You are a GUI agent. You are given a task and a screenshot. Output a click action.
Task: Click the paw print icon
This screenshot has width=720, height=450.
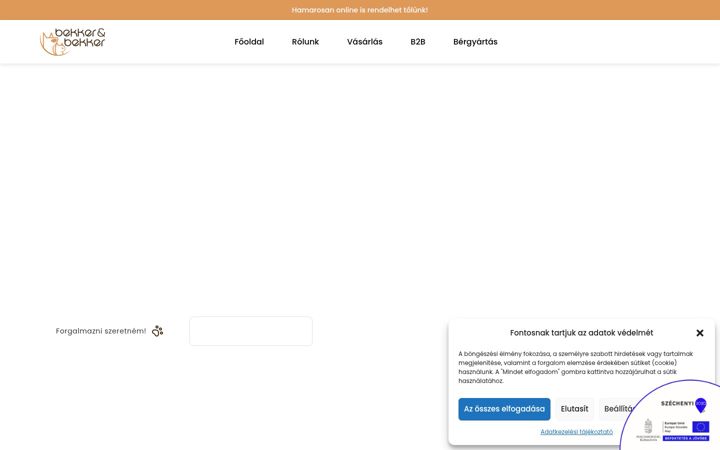158,331
